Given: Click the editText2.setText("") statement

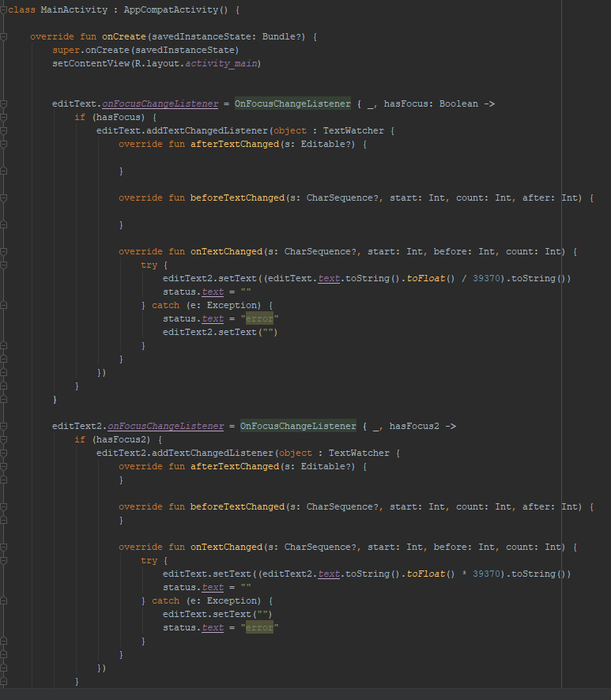Looking at the screenshot, I should (x=221, y=332).
